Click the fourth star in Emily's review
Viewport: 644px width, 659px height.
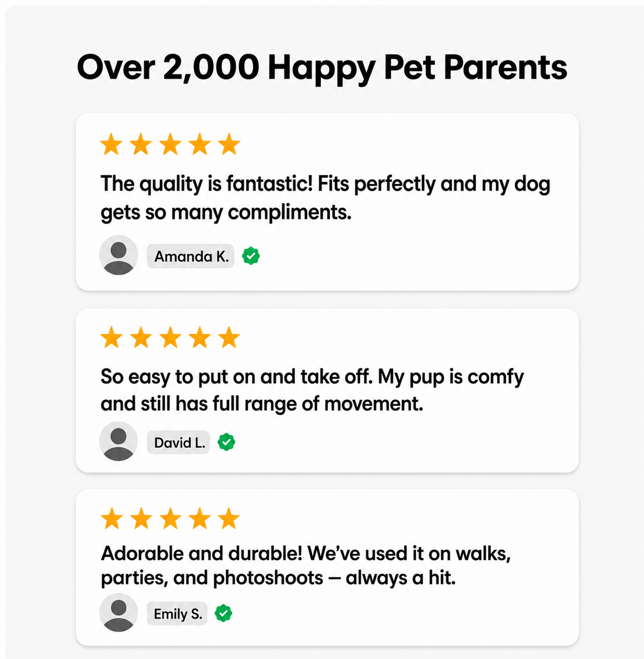coord(200,518)
